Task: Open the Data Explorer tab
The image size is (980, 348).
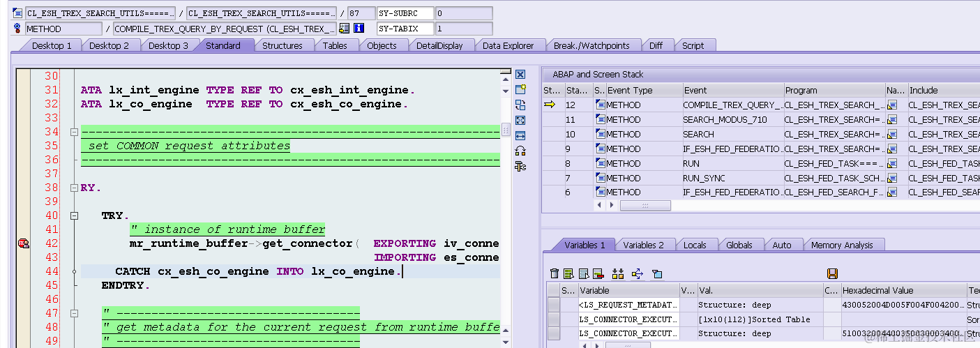Action: [x=508, y=45]
